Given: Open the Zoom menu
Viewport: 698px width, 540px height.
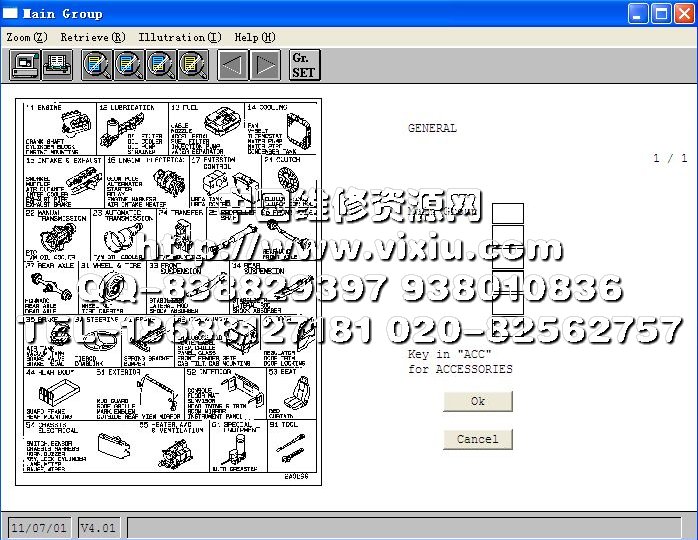Looking at the screenshot, I should coord(26,37).
